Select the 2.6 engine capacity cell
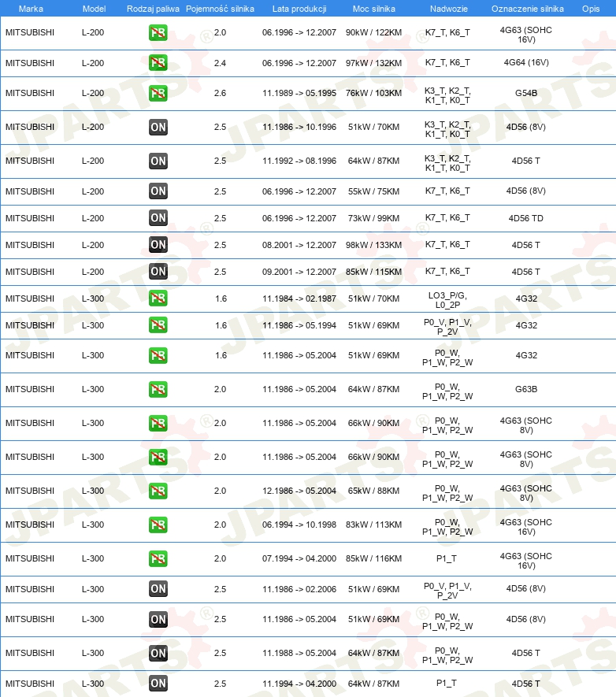This screenshot has width=616, height=697. 220,93
